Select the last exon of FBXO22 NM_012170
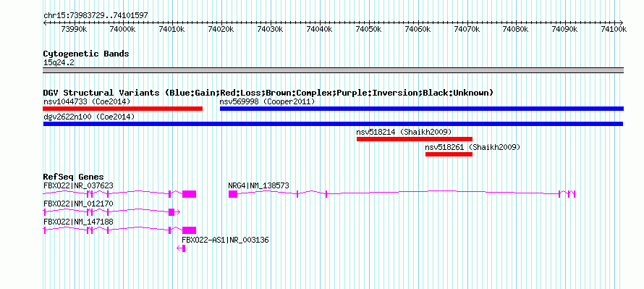The width and height of the screenshot is (644, 289). tap(171, 212)
